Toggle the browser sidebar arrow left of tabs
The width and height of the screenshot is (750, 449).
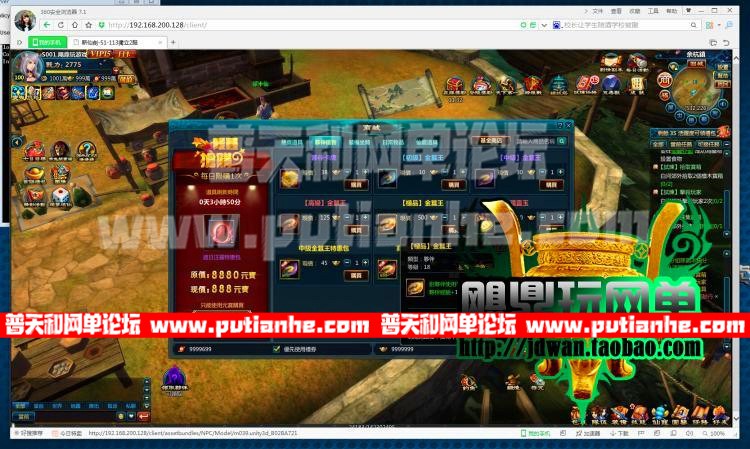[x=20, y=43]
